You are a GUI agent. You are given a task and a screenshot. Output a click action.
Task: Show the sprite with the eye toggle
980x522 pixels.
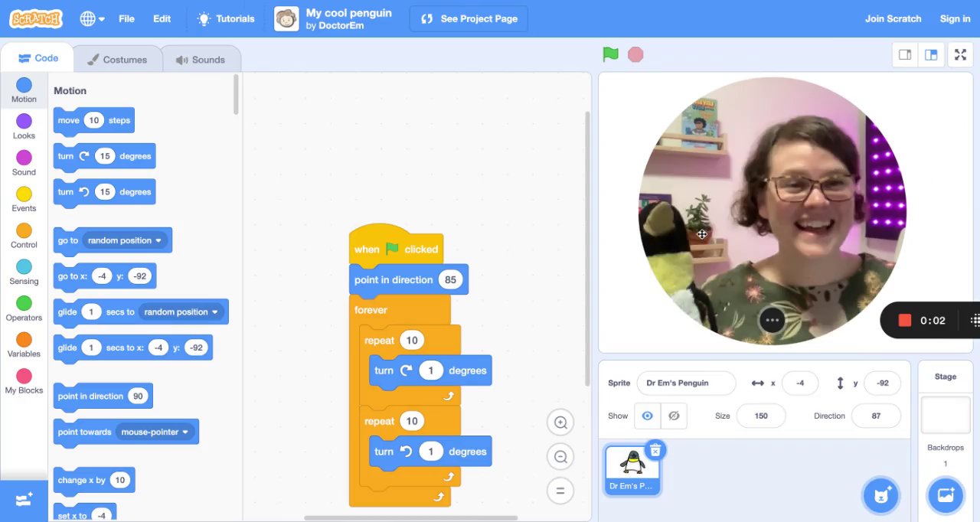point(648,416)
